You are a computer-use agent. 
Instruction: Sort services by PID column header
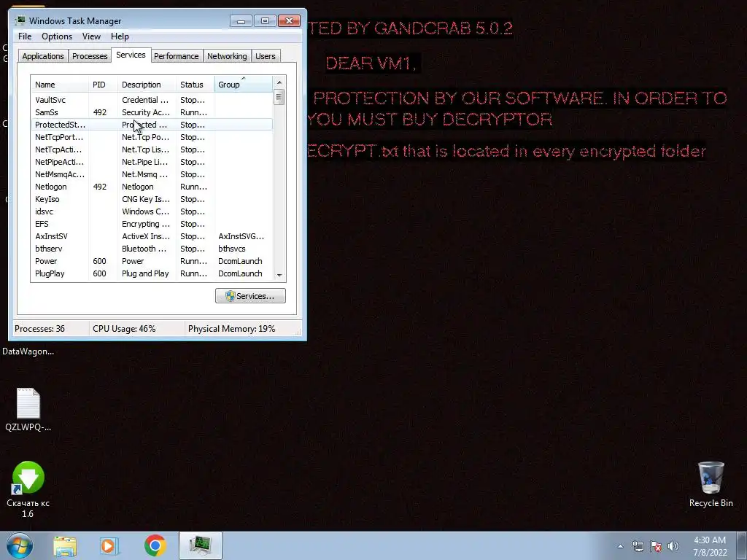[x=103, y=85]
